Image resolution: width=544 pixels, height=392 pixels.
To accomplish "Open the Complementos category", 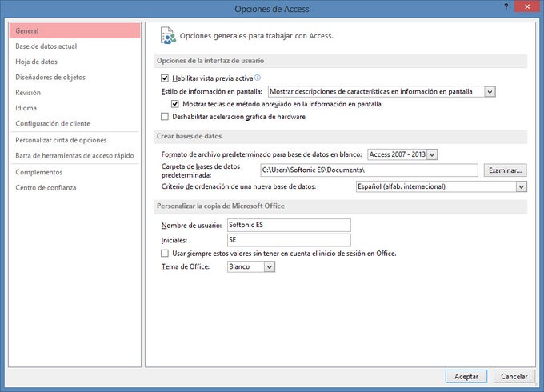I will pyautogui.click(x=75, y=172).
